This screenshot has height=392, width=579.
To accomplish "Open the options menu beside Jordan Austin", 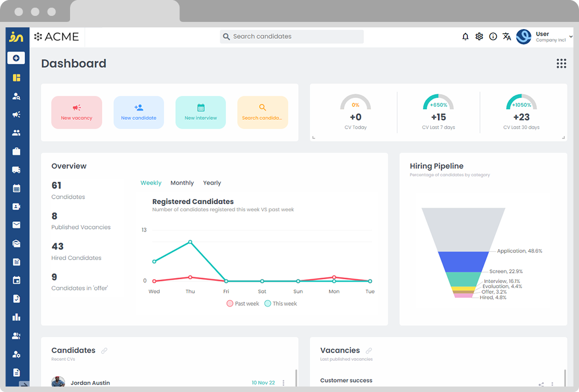I will (x=283, y=383).
